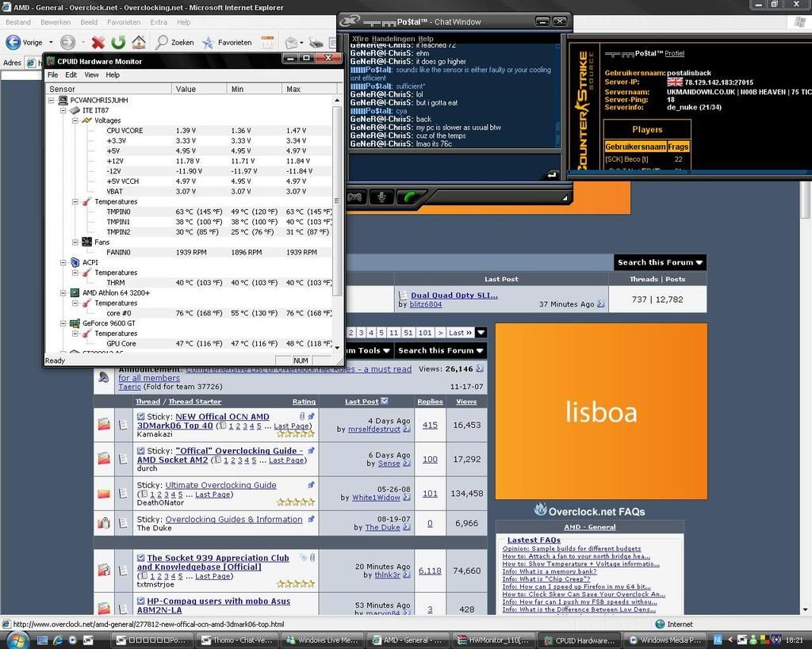Screen dimensions: 812x649
Task: Start a call with the green phone icon
Action: click(410, 197)
